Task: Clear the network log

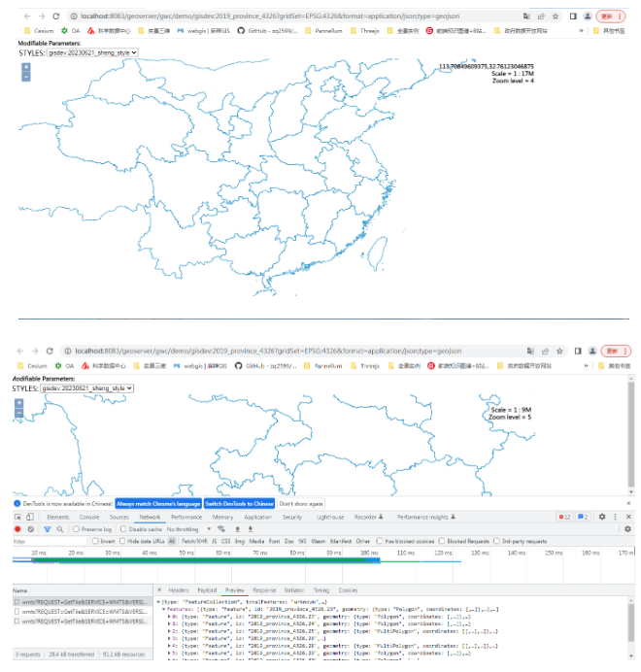Action: [31, 529]
